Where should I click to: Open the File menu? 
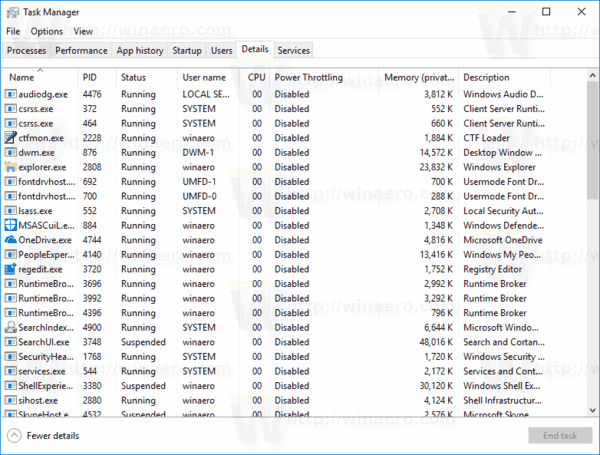pyautogui.click(x=13, y=31)
